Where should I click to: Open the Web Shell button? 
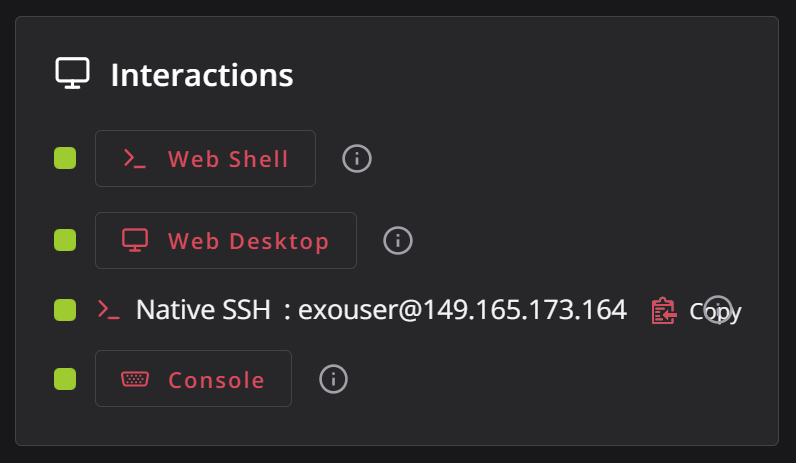pos(205,158)
